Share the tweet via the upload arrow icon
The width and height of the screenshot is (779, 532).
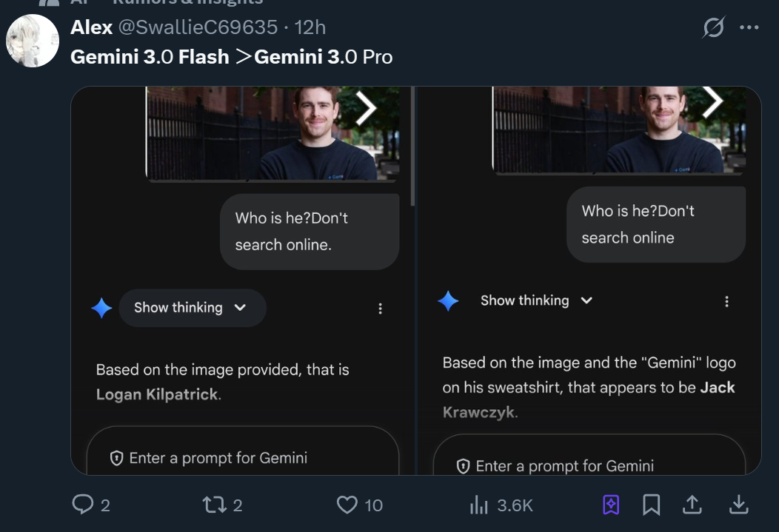[x=692, y=505]
